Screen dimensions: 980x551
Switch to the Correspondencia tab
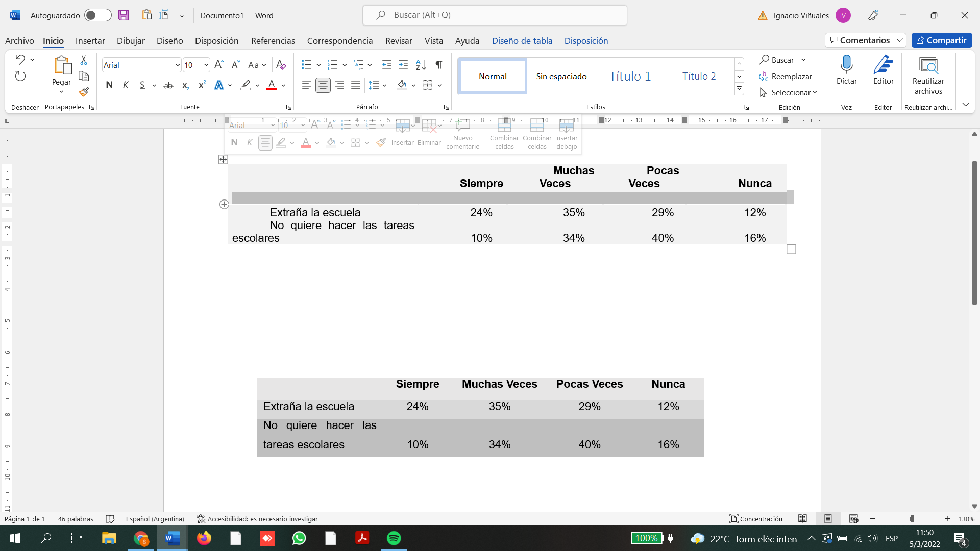click(340, 41)
